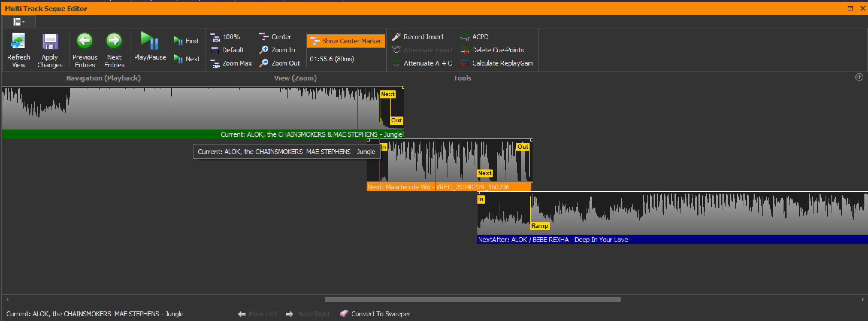Click the scrollbar right arrow
Image resolution: width=868 pixels, height=321 pixels.
pos(862,299)
